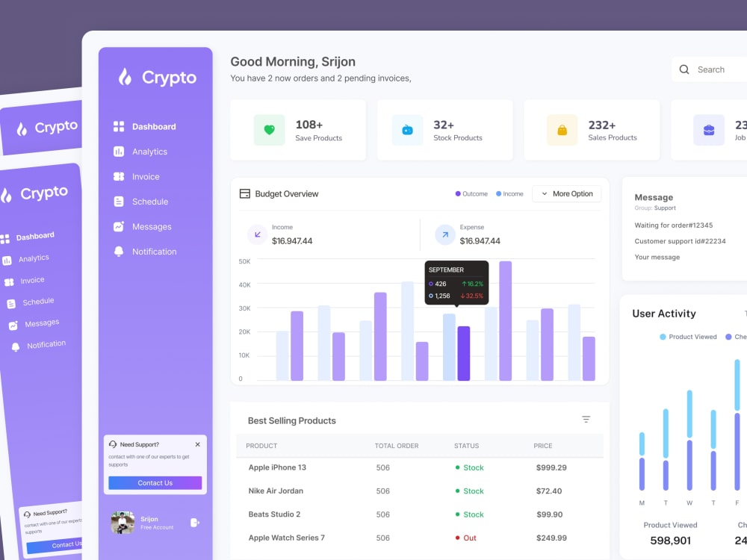747x560 pixels.
Task: Click the $72.40 price cell
Action: [549, 491]
